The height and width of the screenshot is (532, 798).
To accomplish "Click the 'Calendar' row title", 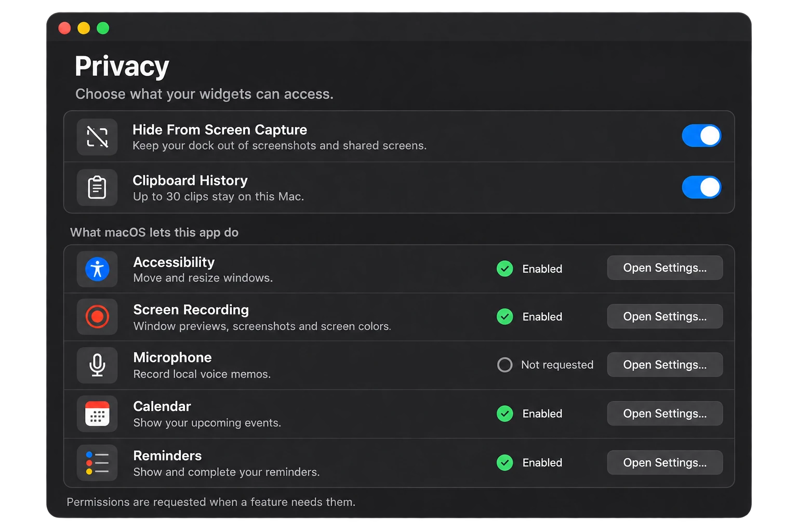I will tap(162, 406).
